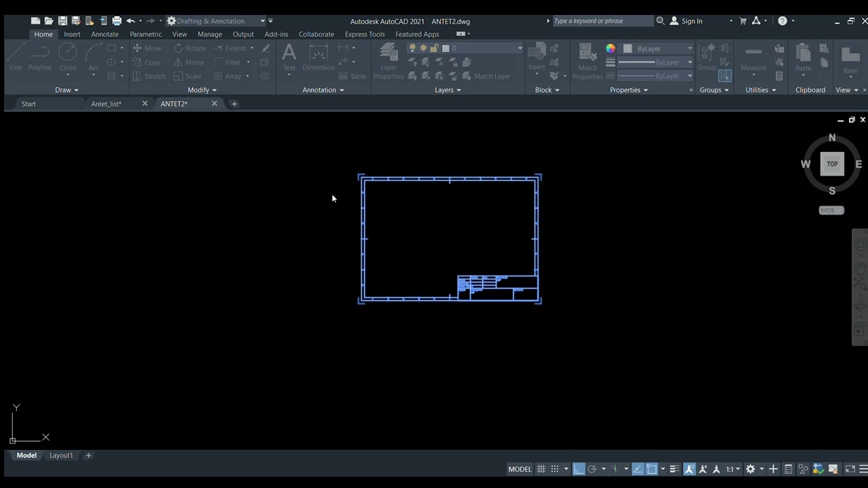Select the Arc tool

[94, 57]
